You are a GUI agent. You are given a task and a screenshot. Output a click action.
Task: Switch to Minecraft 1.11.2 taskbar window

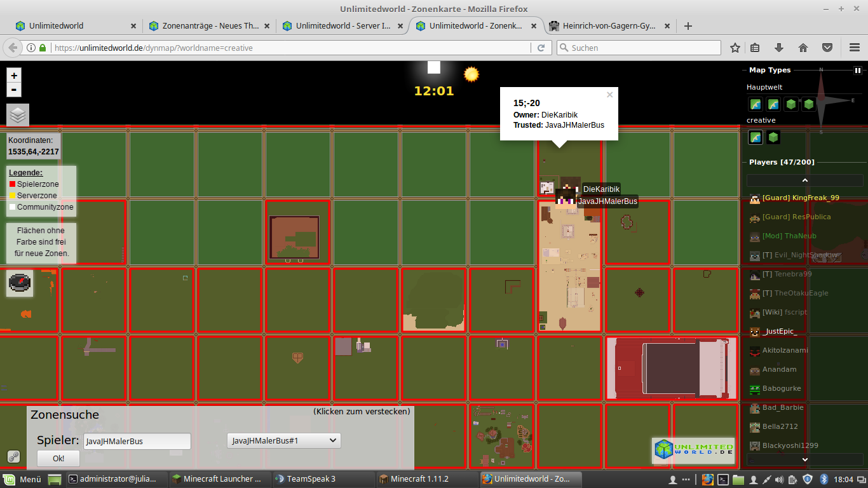(426, 479)
